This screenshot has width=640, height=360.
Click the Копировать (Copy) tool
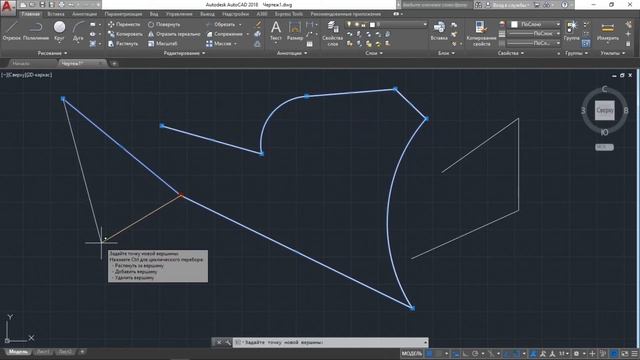[125, 34]
